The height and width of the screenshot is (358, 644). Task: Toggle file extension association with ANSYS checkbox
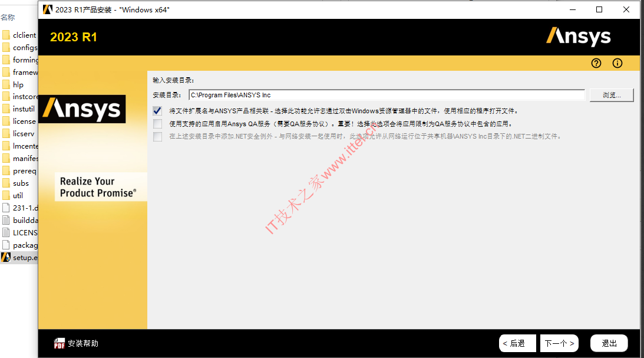157,111
